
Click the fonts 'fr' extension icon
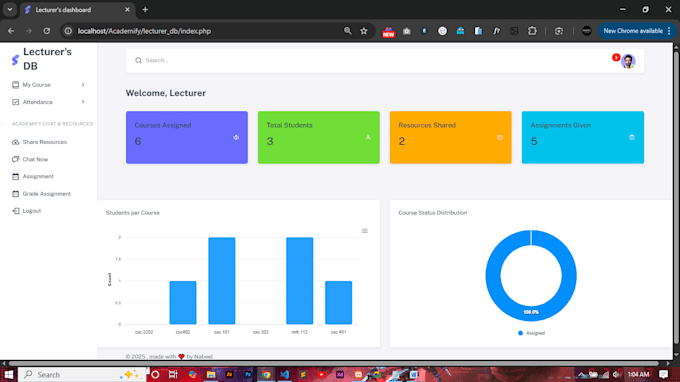coord(496,31)
